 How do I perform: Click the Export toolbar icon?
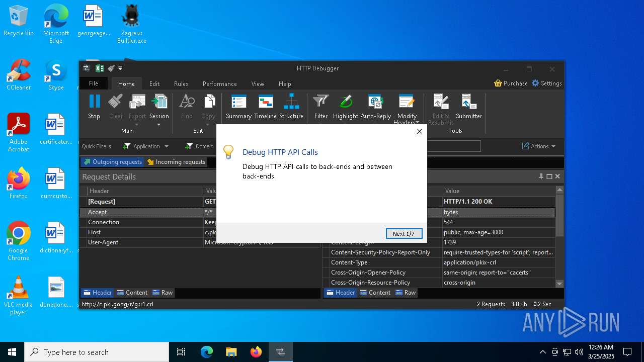click(x=137, y=102)
